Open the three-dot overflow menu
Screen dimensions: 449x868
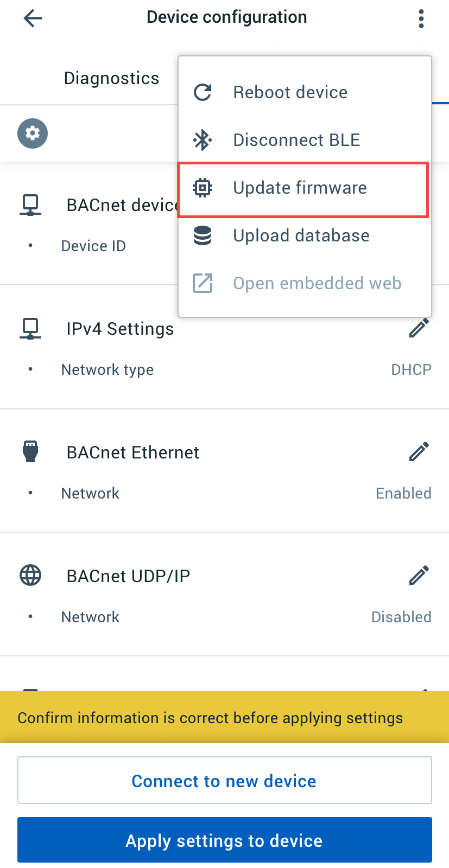coord(421,18)
